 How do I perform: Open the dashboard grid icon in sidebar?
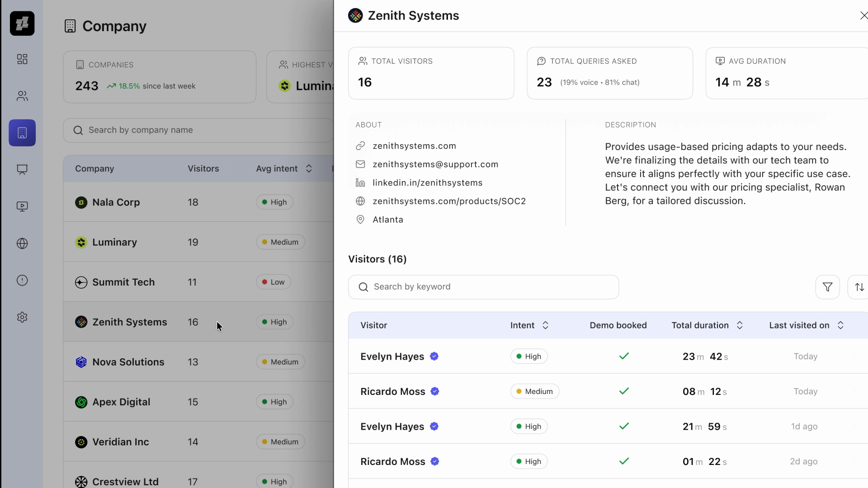point(22,59)
